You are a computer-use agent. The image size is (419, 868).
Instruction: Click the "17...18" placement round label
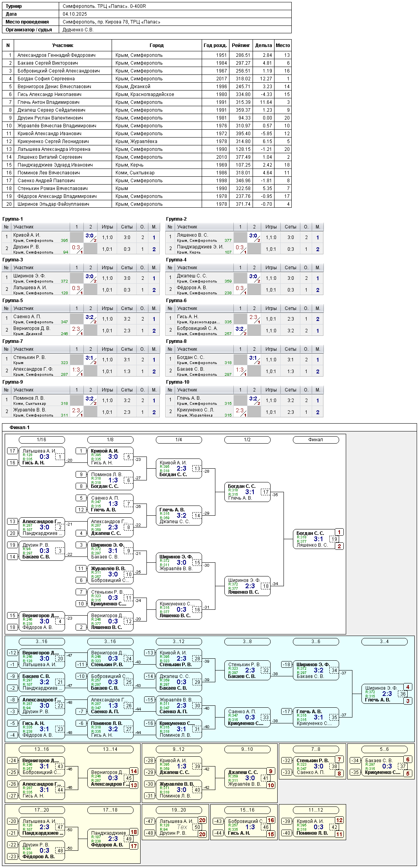click(110, 810)
